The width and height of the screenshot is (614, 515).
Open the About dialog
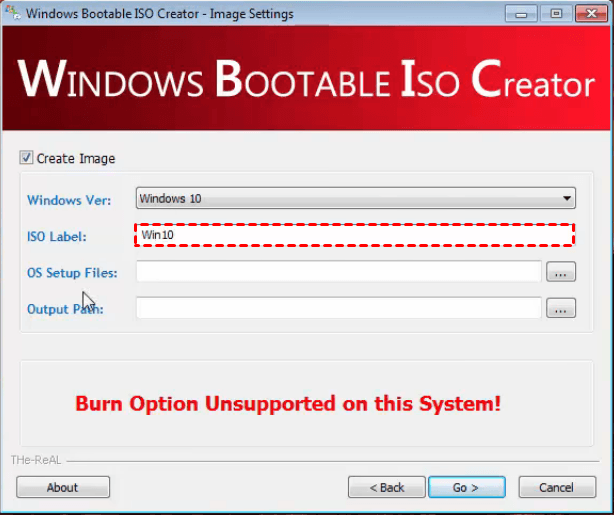(x=63, y=487)
